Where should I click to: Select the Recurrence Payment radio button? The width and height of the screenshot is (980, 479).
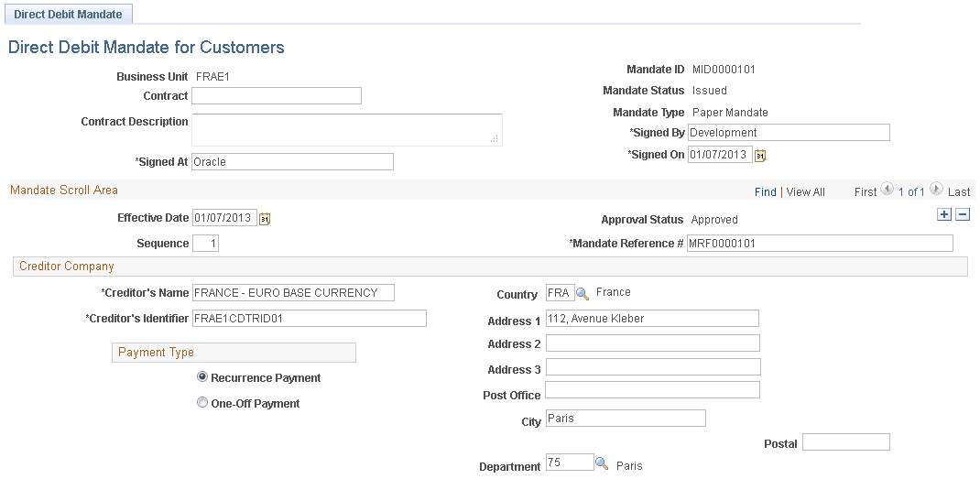pyautogui.click(x=201, y=377)
